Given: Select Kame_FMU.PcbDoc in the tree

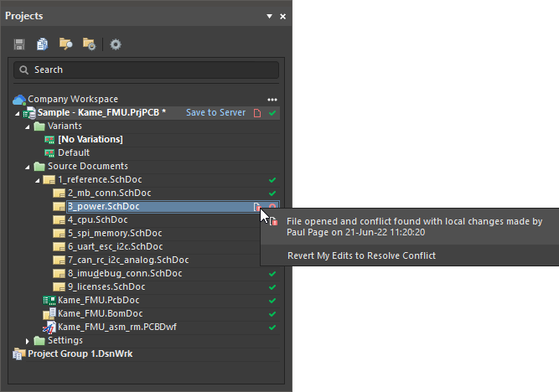Looking at the screenshot, I should [89, 301].
